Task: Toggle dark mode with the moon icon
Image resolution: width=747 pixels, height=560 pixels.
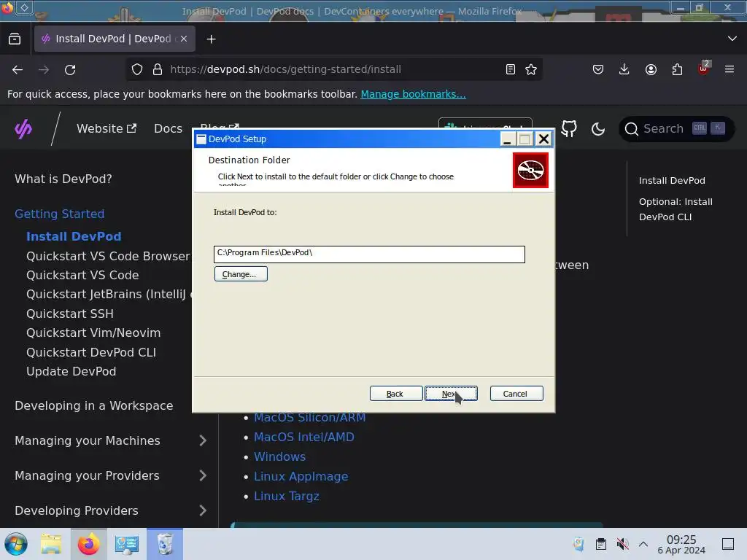Action: (598, 128)
